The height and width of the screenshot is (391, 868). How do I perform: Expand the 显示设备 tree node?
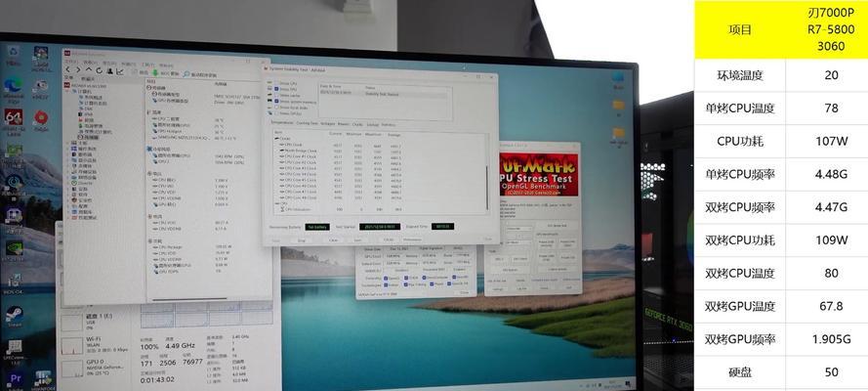click(67, 160)
